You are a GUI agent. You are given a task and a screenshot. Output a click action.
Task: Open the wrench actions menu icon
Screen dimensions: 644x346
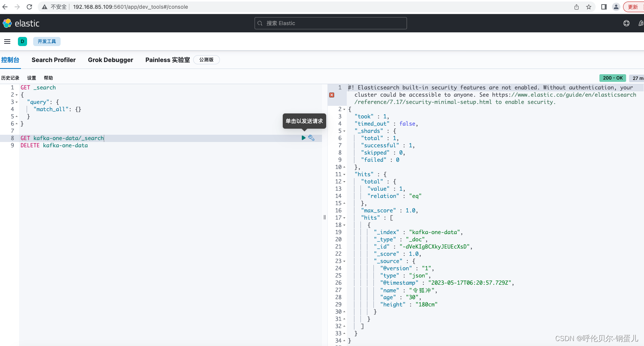click(x=311, y=138)
